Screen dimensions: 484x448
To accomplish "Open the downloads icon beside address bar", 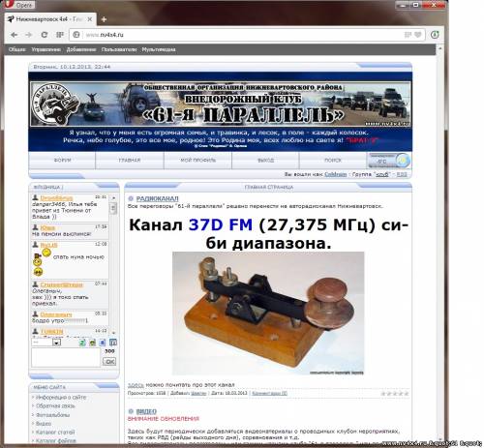I will (435, 35).
